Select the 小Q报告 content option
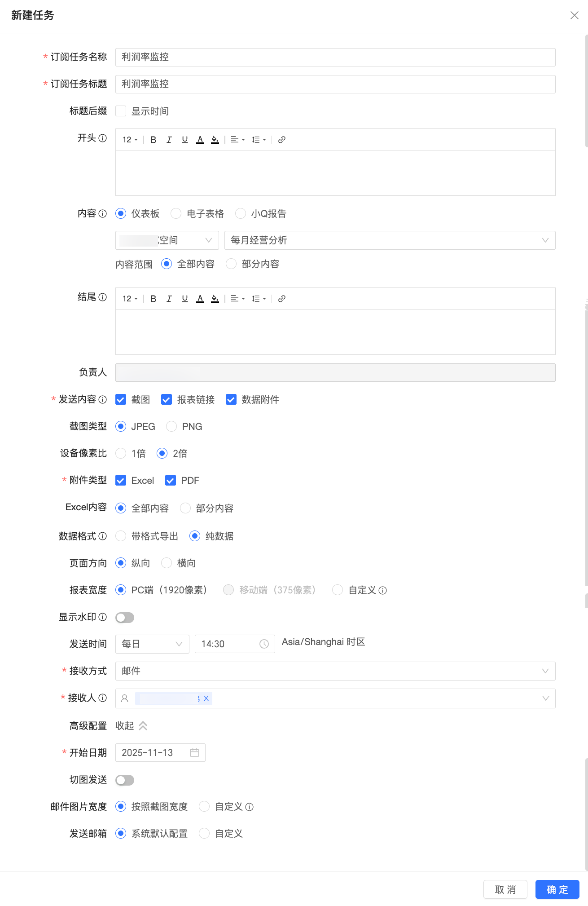 click(x=241, y=213)
